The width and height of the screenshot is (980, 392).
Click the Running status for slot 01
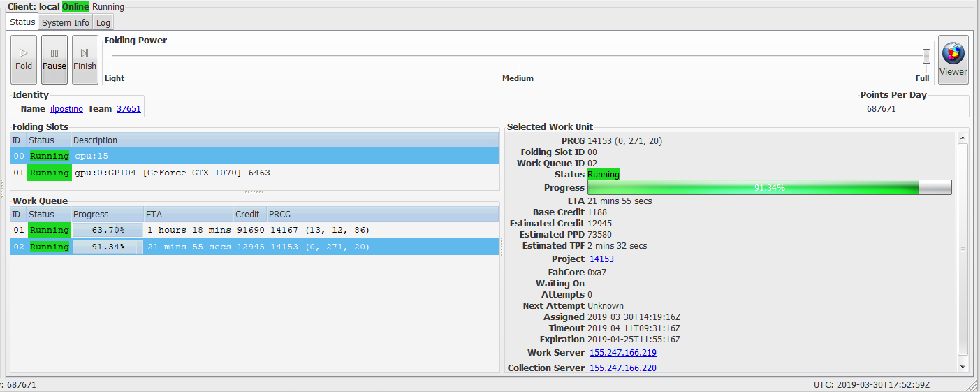[49, 173]
